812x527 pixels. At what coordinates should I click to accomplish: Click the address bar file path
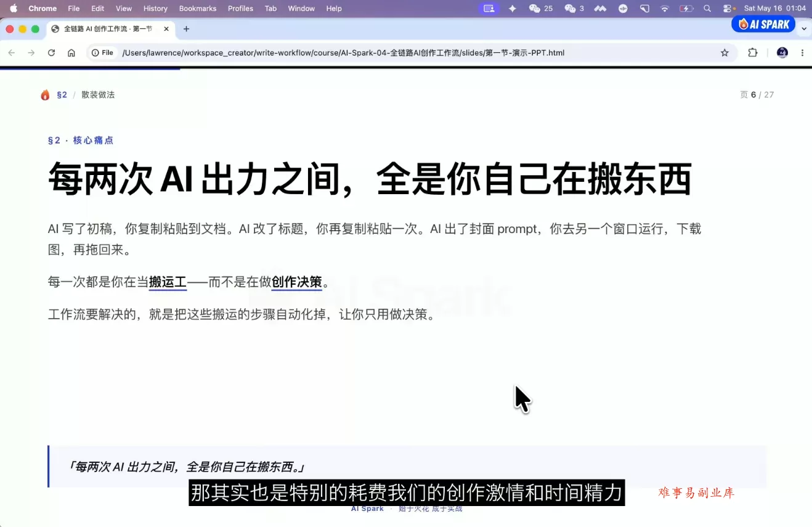pyautogui.click(x=343, y=53)
